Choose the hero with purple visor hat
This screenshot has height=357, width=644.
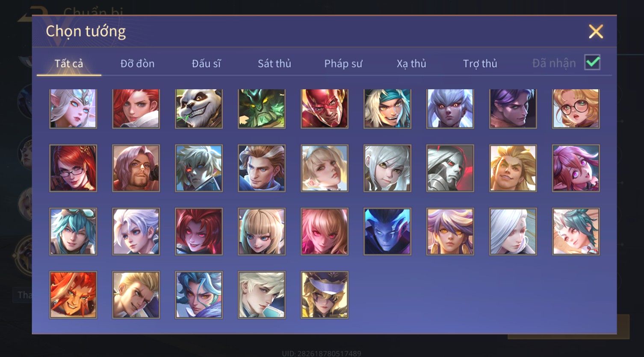pyautogui.click(x=325, y=295)
